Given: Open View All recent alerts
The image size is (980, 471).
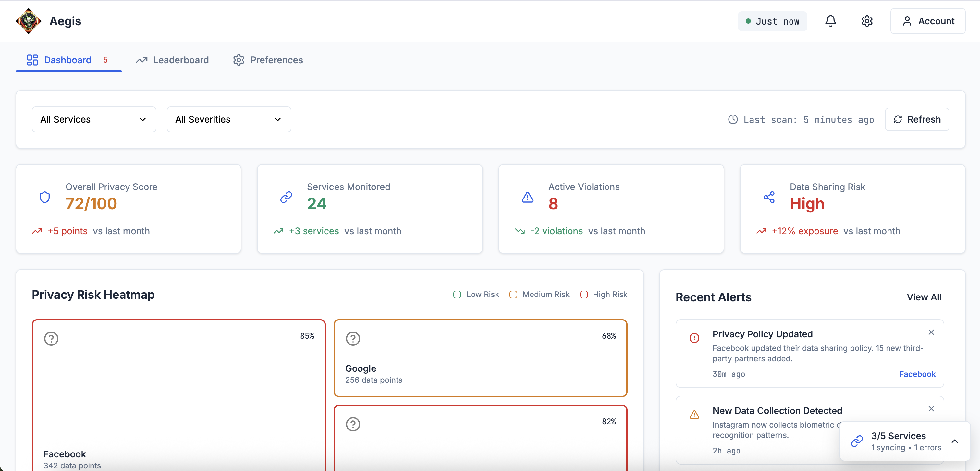Looking at the screenshot, I should coord(924,297).
